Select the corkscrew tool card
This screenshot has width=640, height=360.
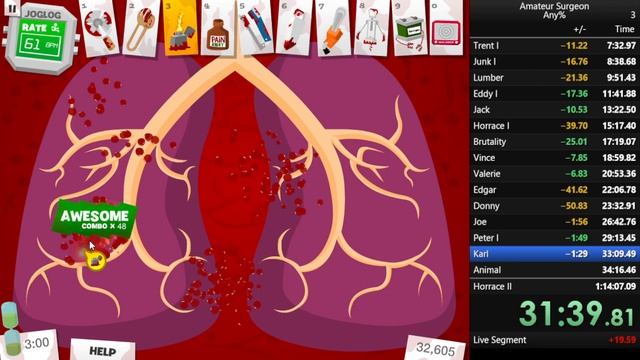click(371, 28)
